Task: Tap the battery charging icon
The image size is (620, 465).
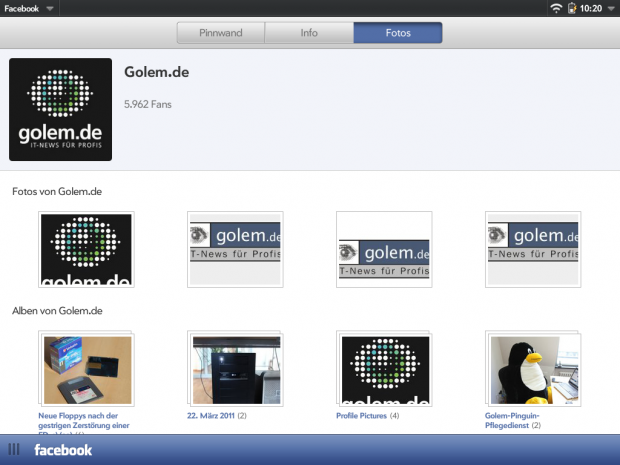Action: click(572, 8)
